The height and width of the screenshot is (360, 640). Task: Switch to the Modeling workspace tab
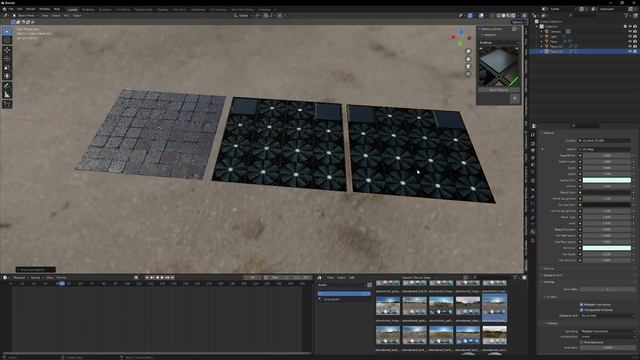click(x=88, y=9)
